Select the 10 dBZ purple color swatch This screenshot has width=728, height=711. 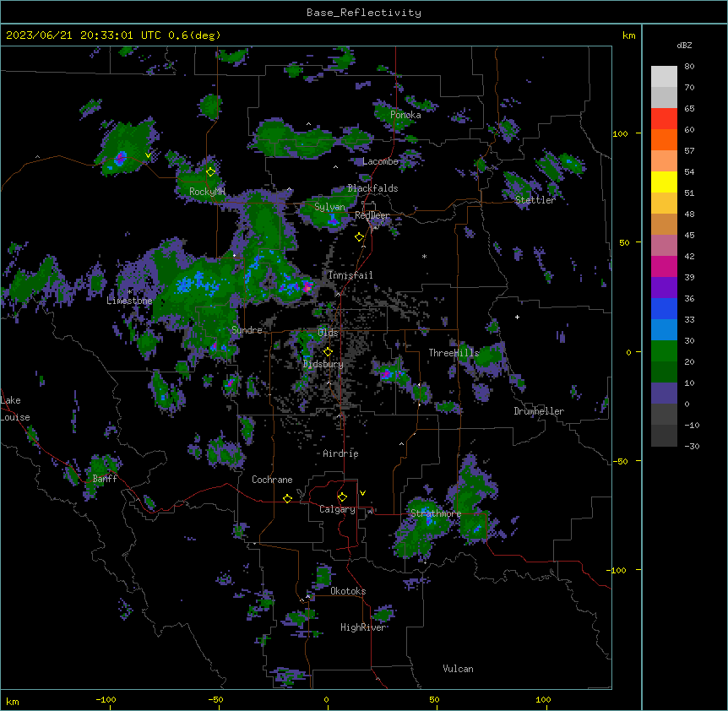tap(664, 393)
